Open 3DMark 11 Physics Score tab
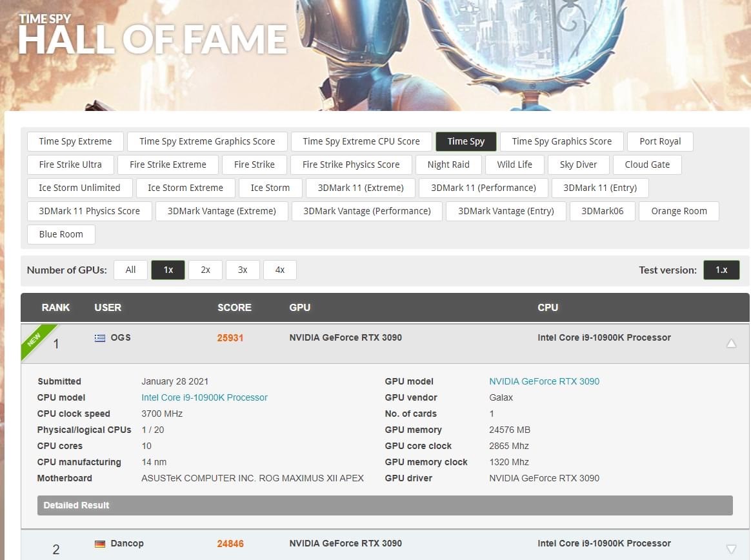Viewport: 751px width, 560px height. coord(90,211)
